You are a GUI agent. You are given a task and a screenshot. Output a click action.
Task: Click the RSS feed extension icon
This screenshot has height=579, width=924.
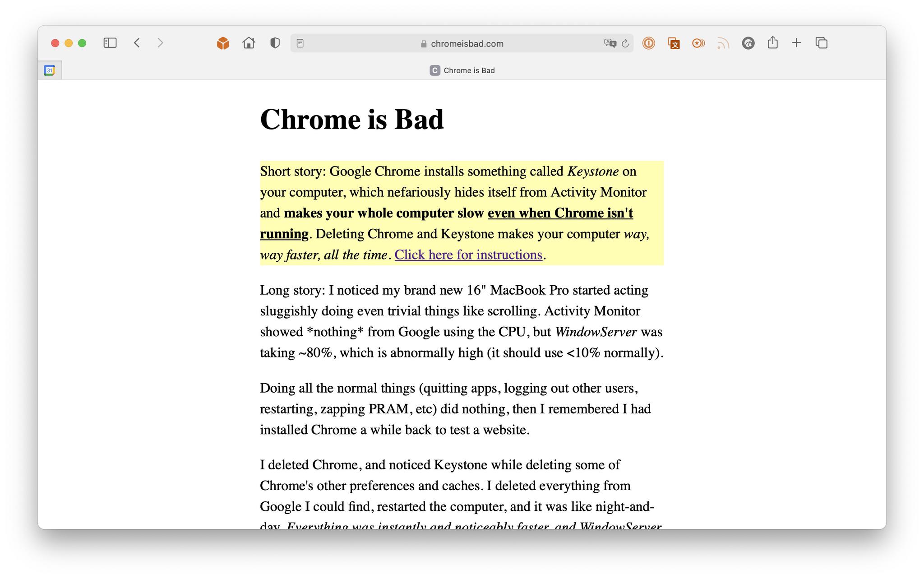point(723,43)
